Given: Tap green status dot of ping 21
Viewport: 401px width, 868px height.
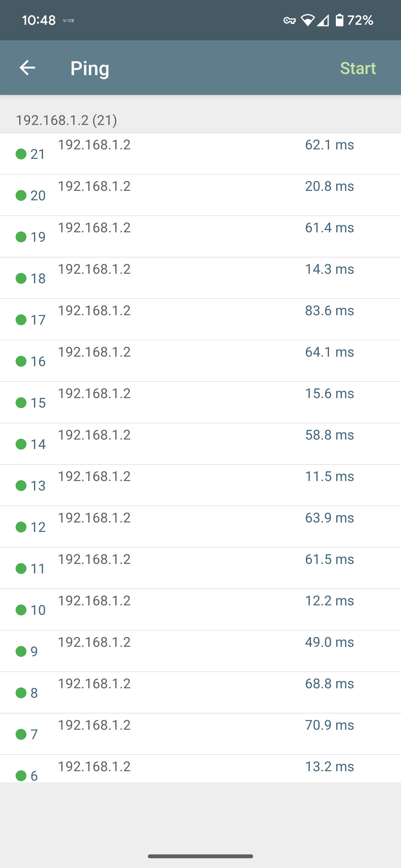Looking at the screenshot, I should tap(21, 154).
